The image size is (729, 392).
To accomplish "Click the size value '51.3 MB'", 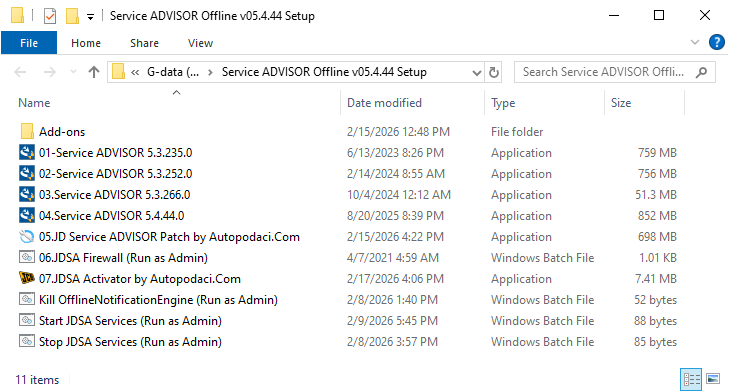I will click(x=656, y=194).
